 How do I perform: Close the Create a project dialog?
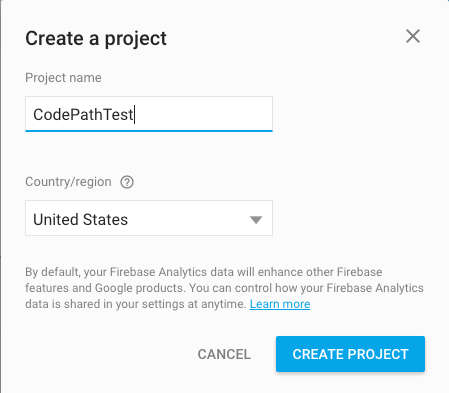click(413, 36)
